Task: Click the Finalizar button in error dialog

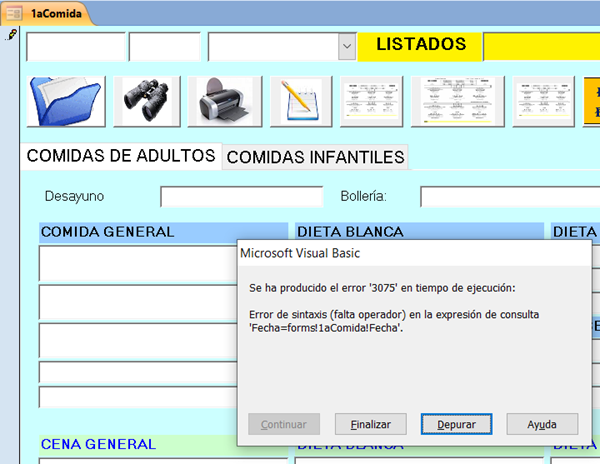Action: tap(370, 424)
